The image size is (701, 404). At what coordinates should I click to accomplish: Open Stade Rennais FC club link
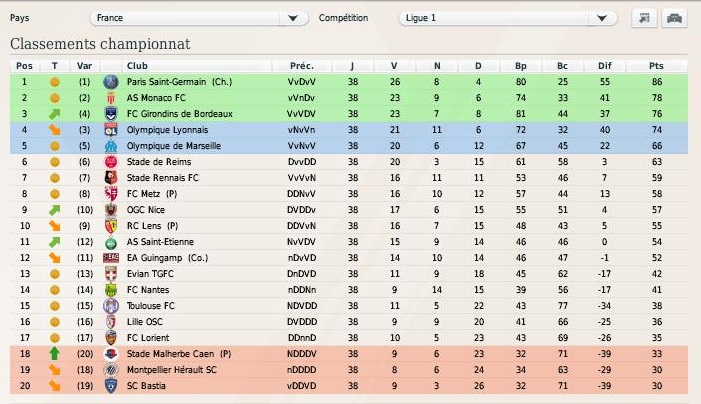(163, 178)
